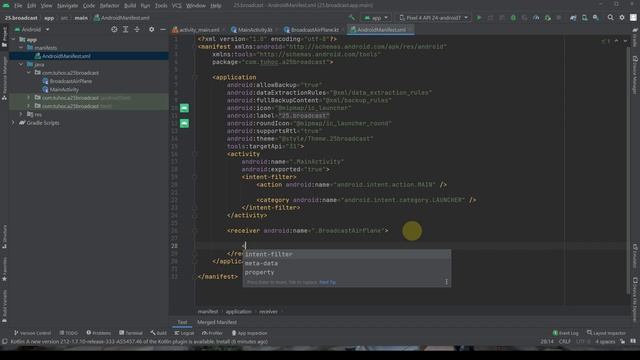Open the Terminal tool window

(131, 333)
